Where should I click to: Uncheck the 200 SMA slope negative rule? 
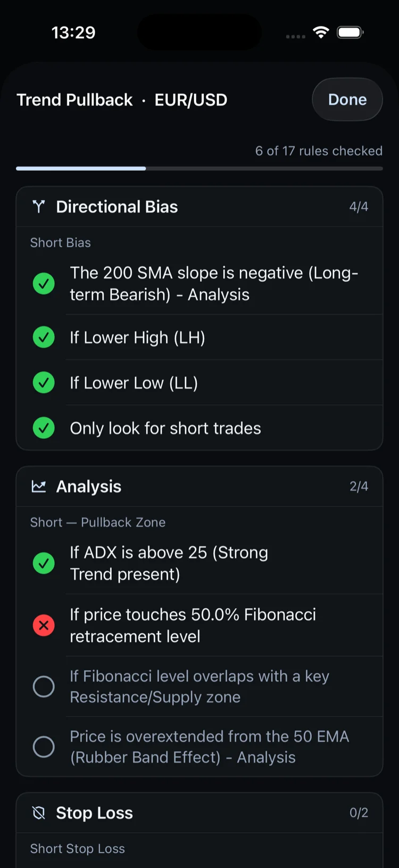[x=44, y=283]
